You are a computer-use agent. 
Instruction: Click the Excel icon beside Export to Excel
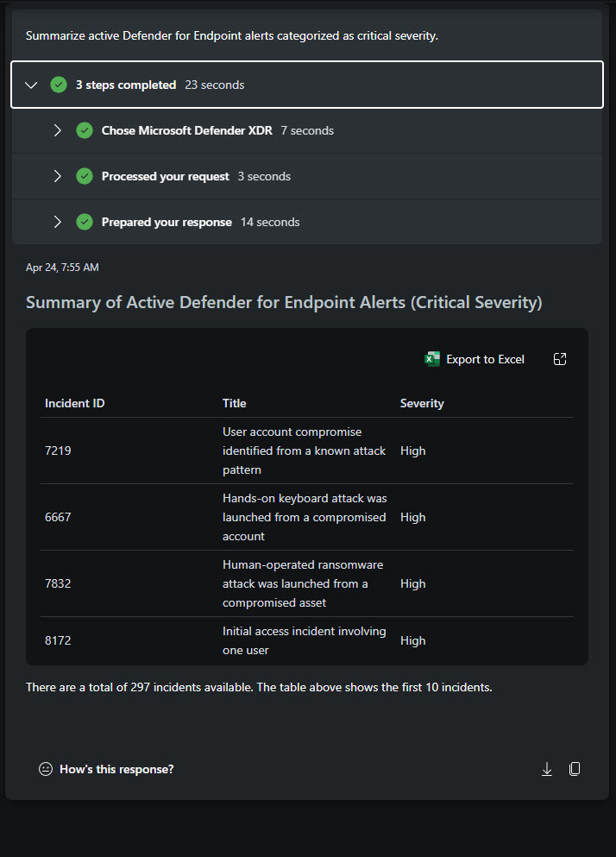[432, 359]
